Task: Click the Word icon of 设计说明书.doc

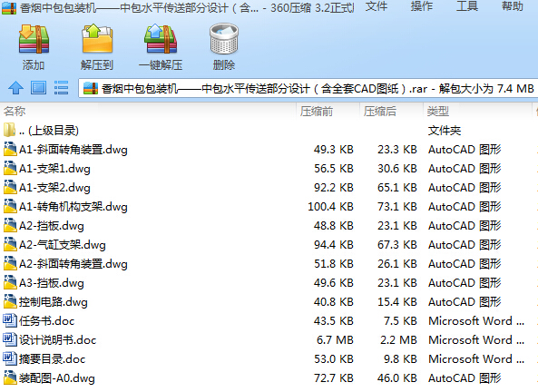Action: tap(10, 339)
